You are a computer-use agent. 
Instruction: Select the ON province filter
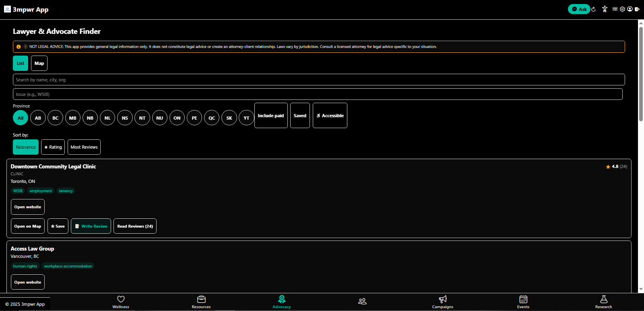pos(177,118)
